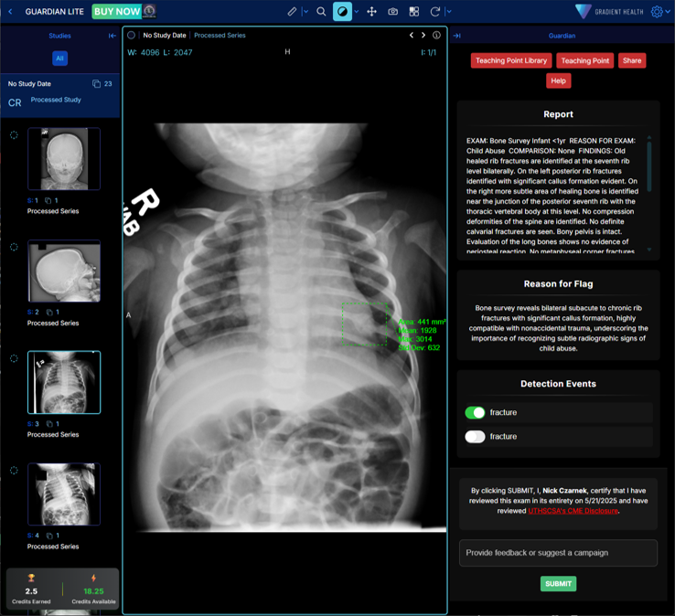Open the Teaching Point Library

tap(511, 60)
